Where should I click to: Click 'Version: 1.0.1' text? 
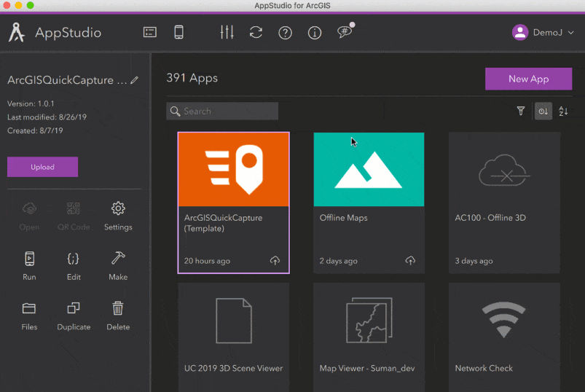click(x=31, y=103)
